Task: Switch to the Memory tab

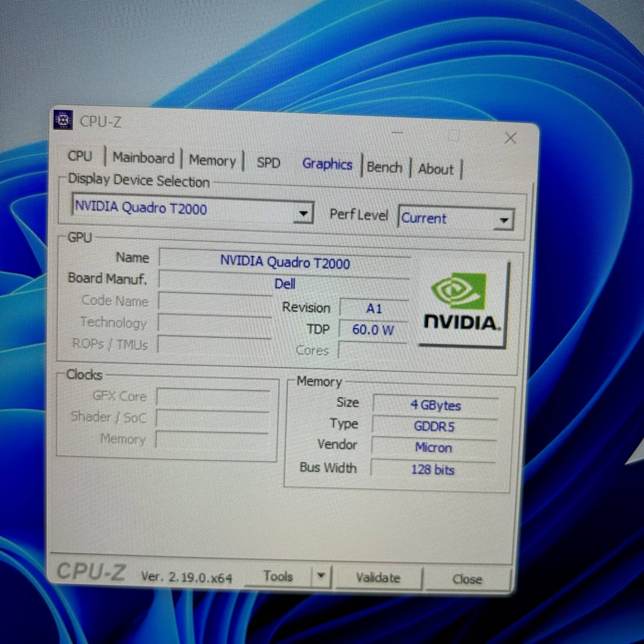Action: tap(213, 161)
